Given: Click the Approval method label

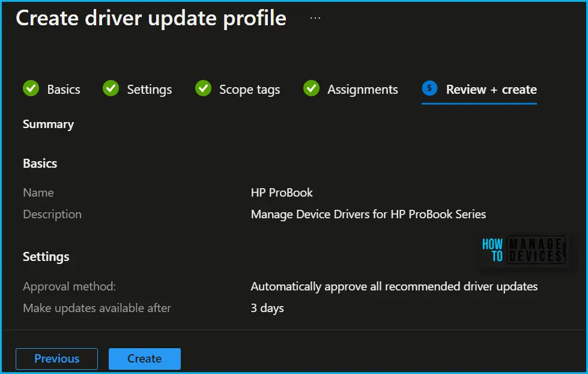Looking at the screenshot, I should 70,286.
